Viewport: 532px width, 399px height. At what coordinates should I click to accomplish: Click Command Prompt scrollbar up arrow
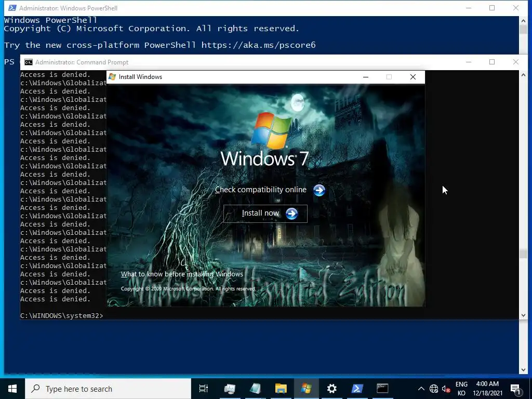(x=523, y=75)
